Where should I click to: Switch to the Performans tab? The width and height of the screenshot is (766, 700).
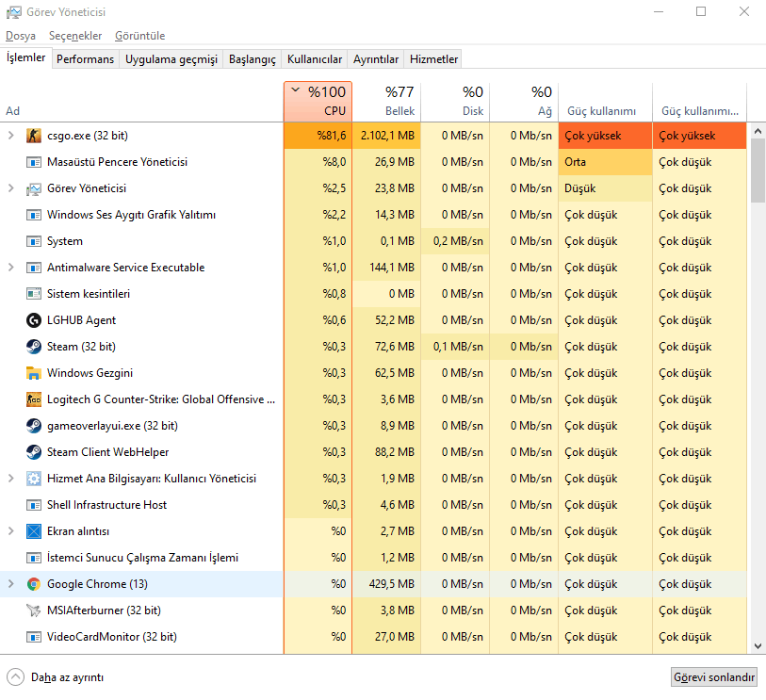pyautogui.click(x=85, y=59)
